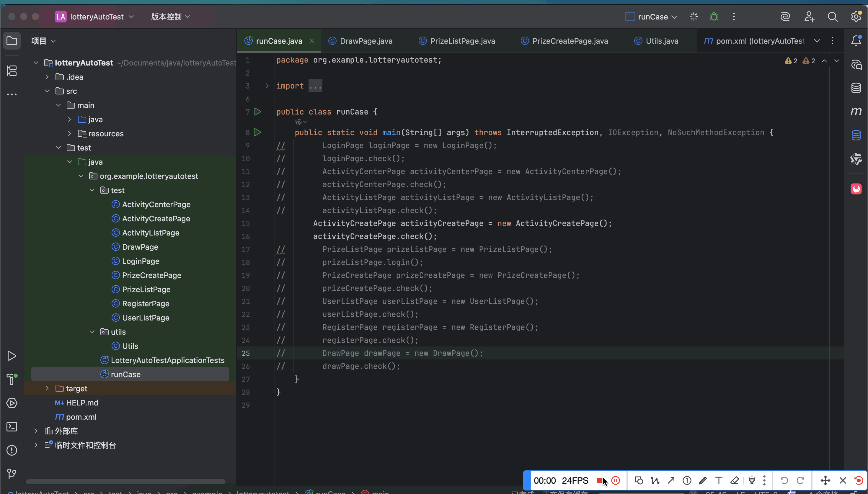Open the Terminal tool window

12,426
